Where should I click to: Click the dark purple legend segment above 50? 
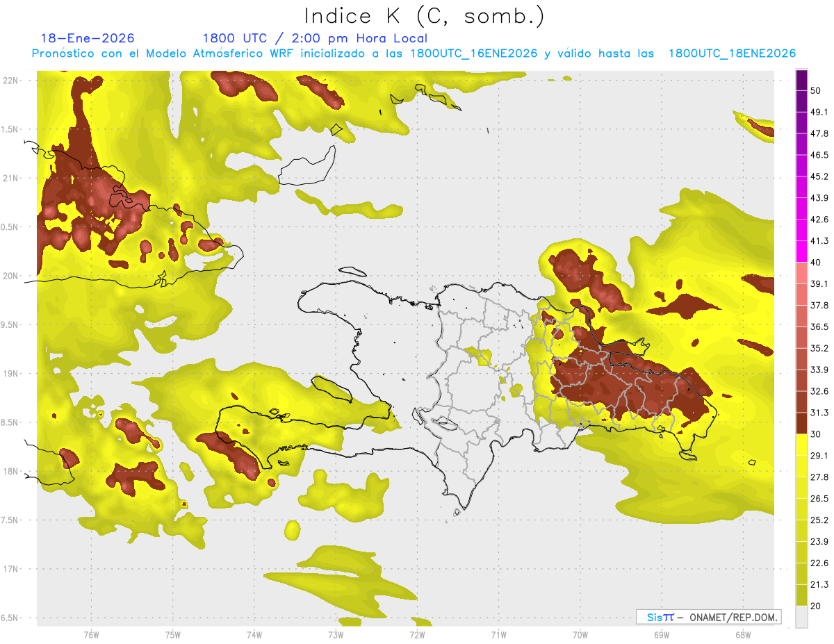point(802,80)
